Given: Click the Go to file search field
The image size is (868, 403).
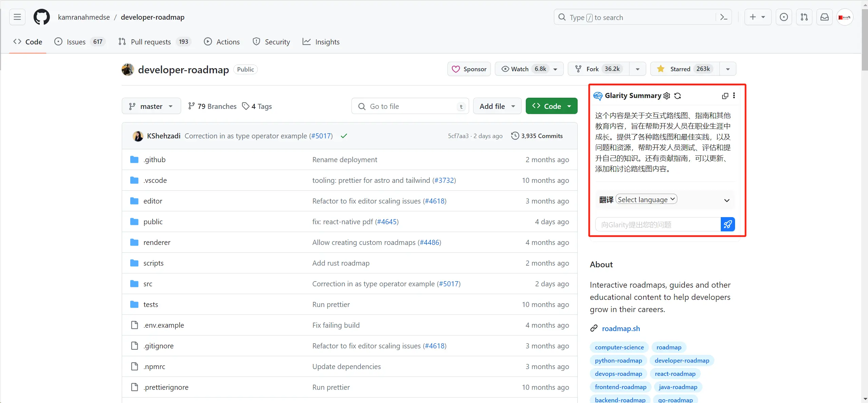Looking at the screenshot, I should (x=409, y=106).
